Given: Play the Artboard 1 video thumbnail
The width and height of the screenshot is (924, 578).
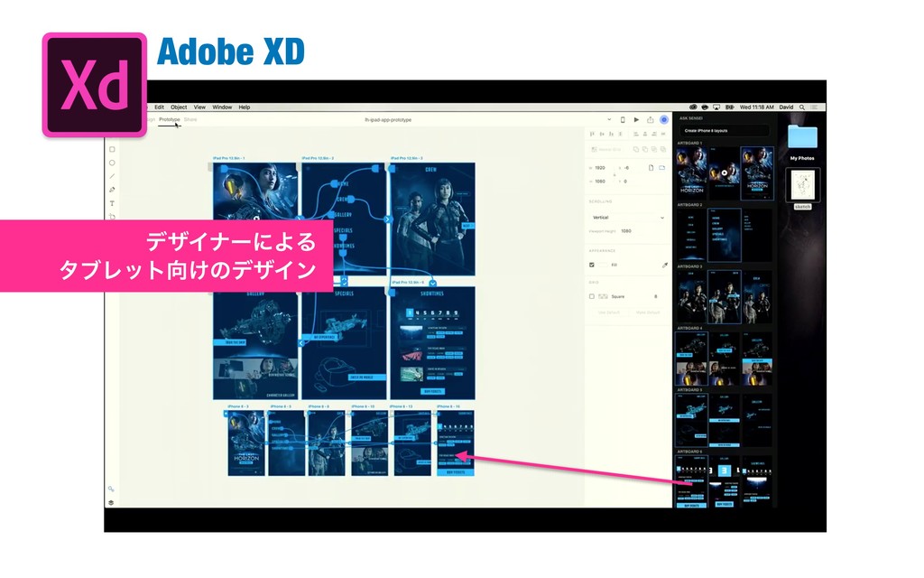Looking at the screenshot, I should click(725, 173).
